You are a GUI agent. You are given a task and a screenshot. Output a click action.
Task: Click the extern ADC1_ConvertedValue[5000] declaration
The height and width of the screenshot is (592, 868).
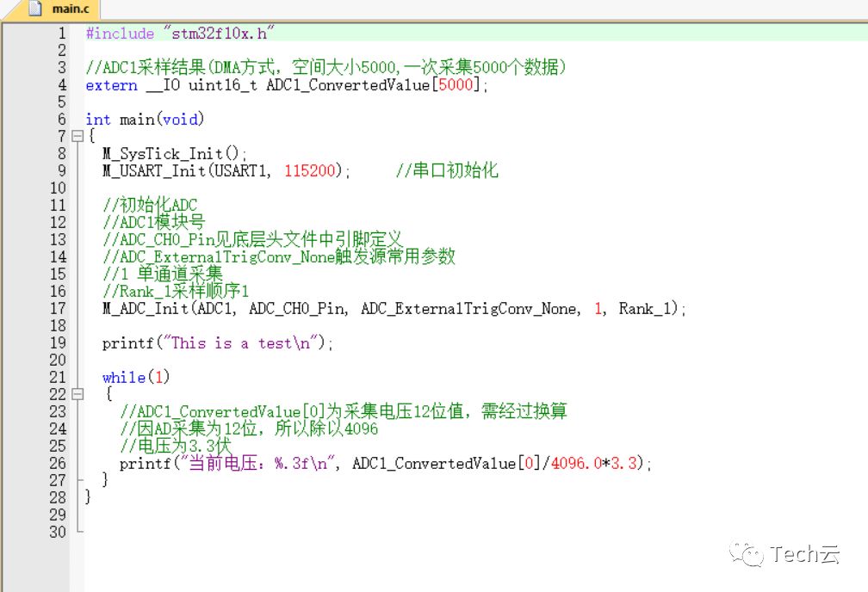pyautogui.click(x=287, y=84)
